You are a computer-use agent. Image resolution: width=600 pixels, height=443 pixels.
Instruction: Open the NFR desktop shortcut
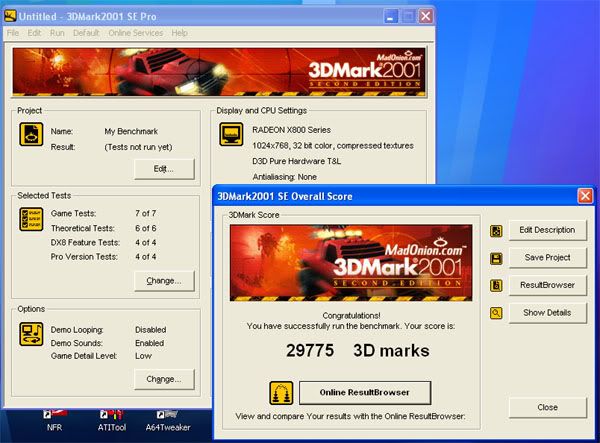click(x=54, y=420)
